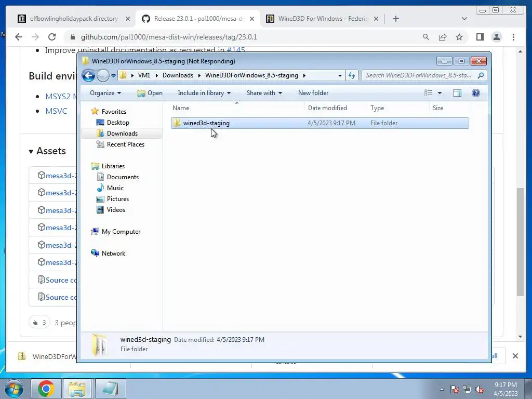
Task: Switch to Release 23.0.1 Chrome tab
Action: tap(199, 19)
